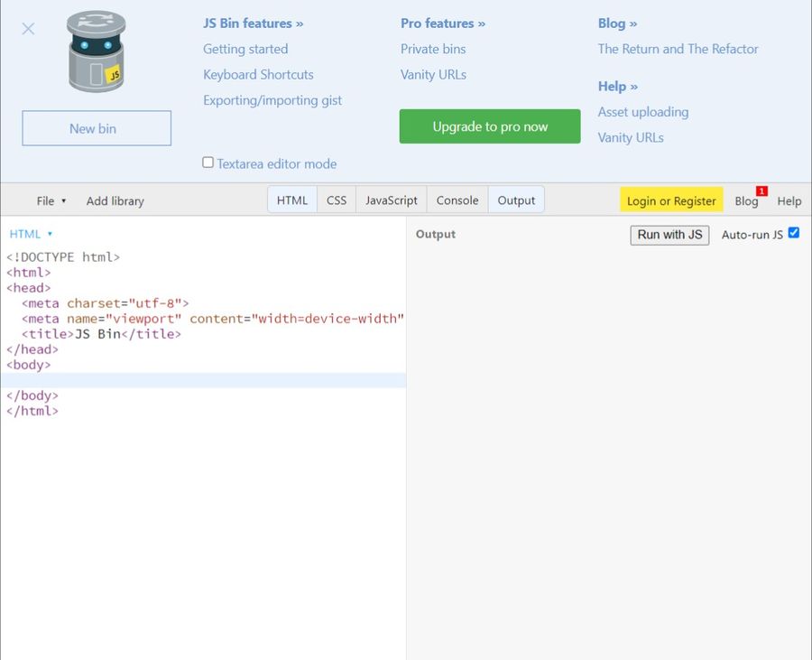
Task: Open the File dropdown menu
Action: coord(51,201)
